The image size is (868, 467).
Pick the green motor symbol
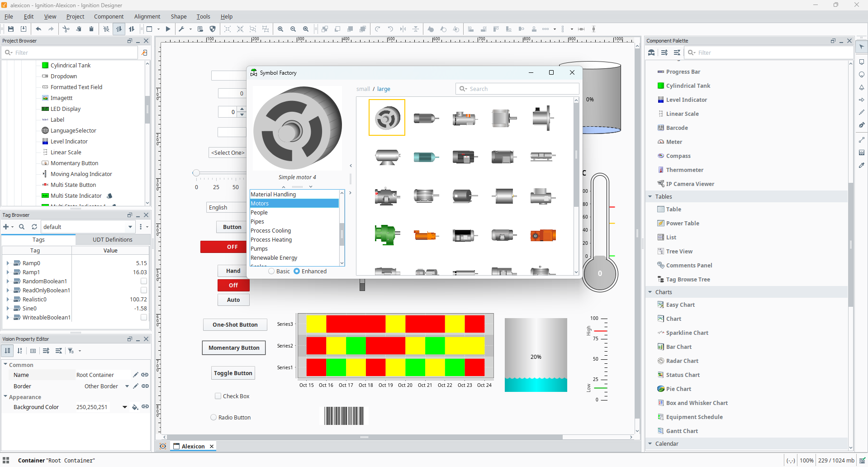(387, 235)
